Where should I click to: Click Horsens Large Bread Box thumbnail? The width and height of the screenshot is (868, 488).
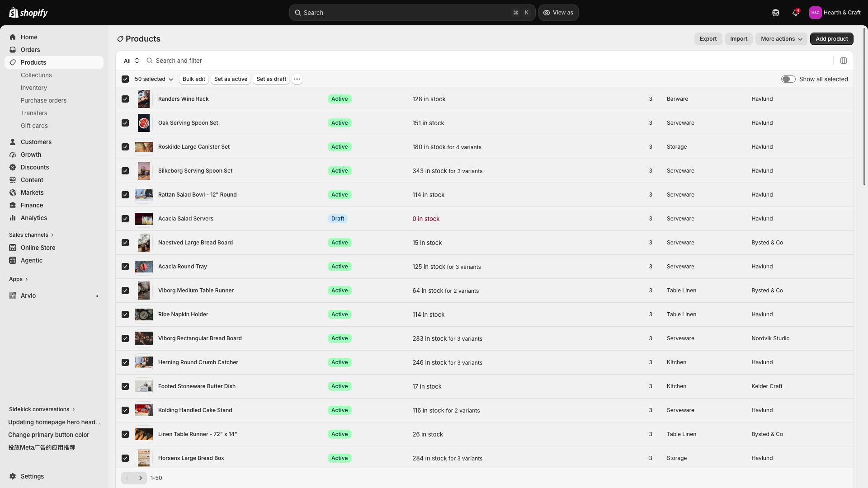click(144, 458)
